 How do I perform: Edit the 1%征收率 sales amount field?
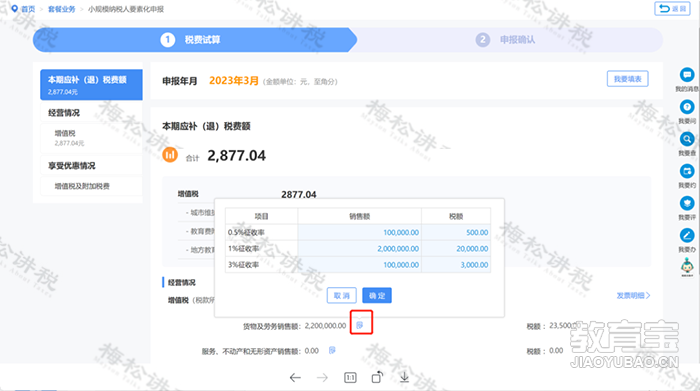359,249
